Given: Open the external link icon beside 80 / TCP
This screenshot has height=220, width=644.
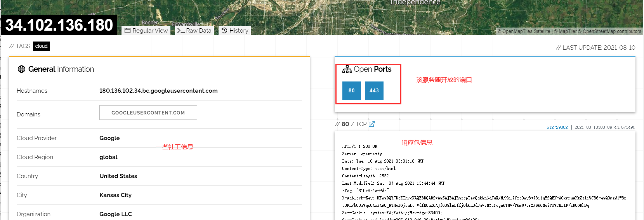Looking at the screenshot, I should (371, 124).
